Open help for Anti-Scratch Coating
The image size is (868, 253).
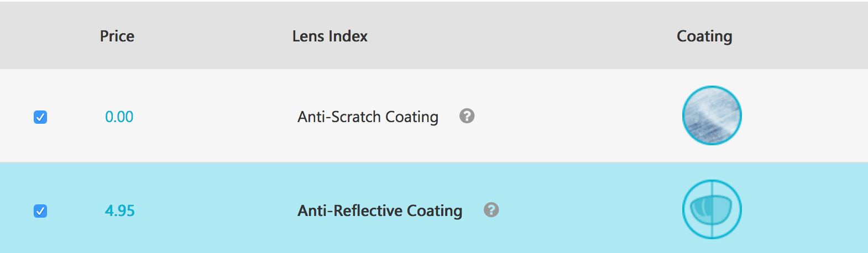point(467,116)
